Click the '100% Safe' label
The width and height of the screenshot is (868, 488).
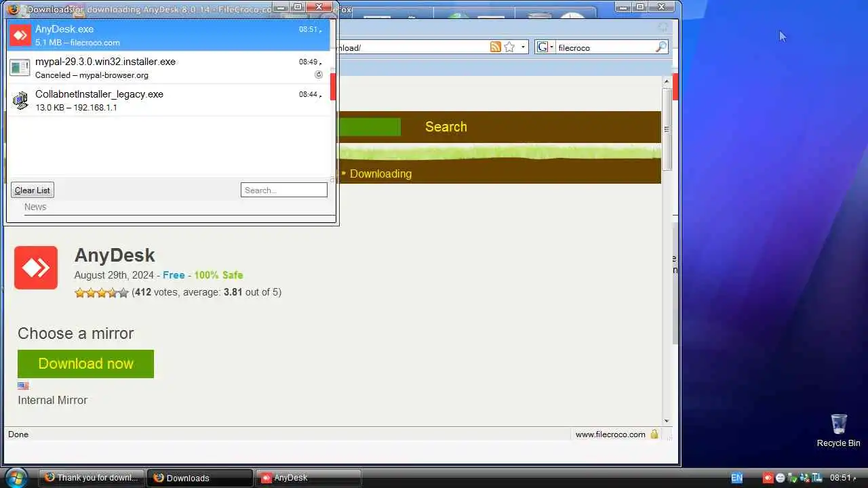218,275
